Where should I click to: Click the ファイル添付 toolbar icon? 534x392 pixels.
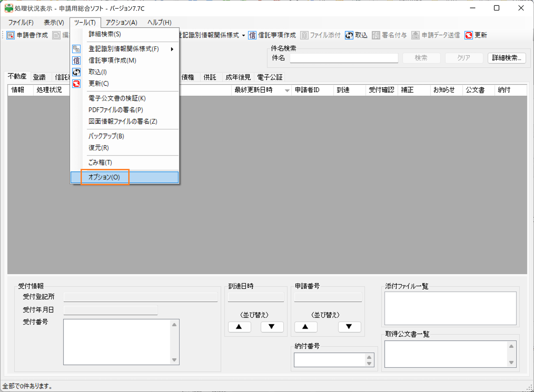pos(304,35)
